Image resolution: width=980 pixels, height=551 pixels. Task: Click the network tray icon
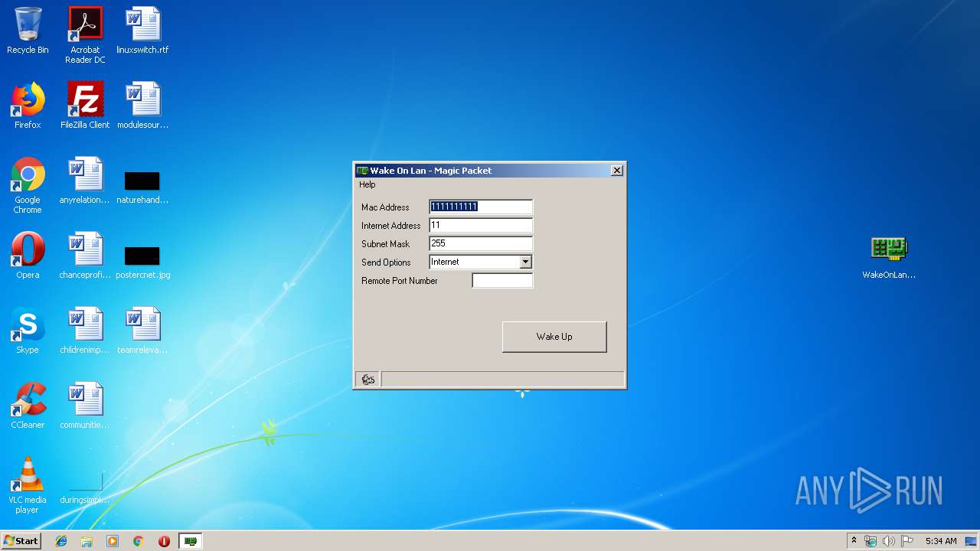871,541
